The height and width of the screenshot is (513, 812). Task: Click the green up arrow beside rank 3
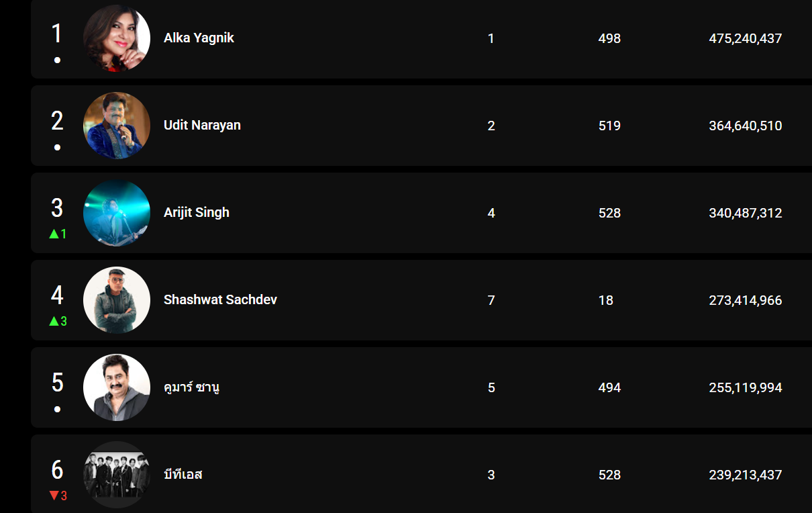[x=54, y=234]
